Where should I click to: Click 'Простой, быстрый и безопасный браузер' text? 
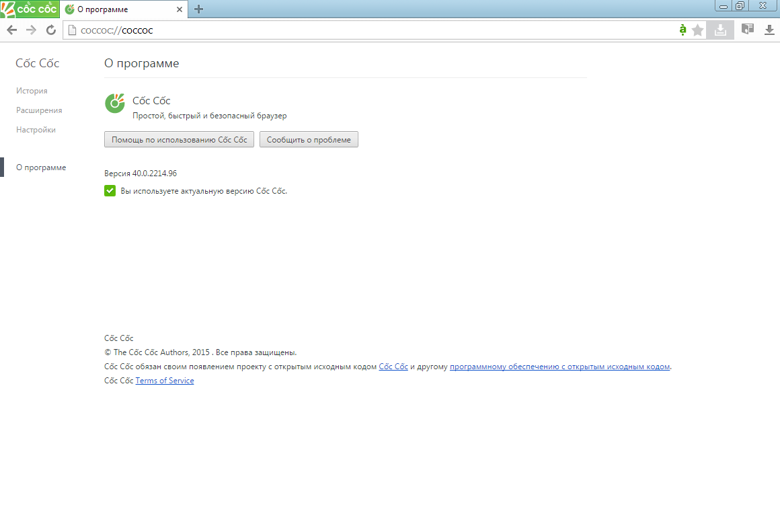point(209,116)
